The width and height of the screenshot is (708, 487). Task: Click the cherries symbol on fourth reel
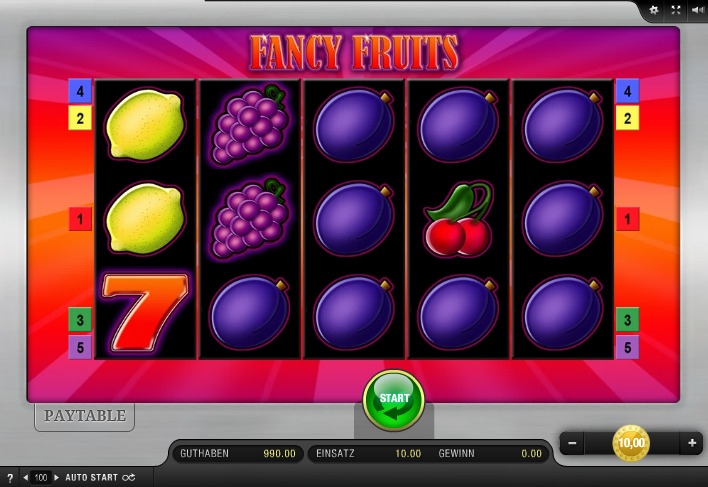459,218
